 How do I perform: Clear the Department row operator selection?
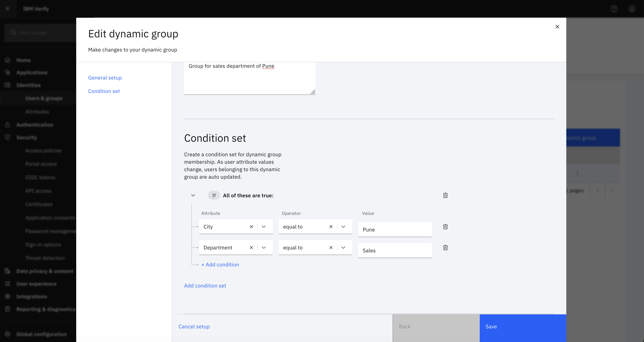coord(331,248)
